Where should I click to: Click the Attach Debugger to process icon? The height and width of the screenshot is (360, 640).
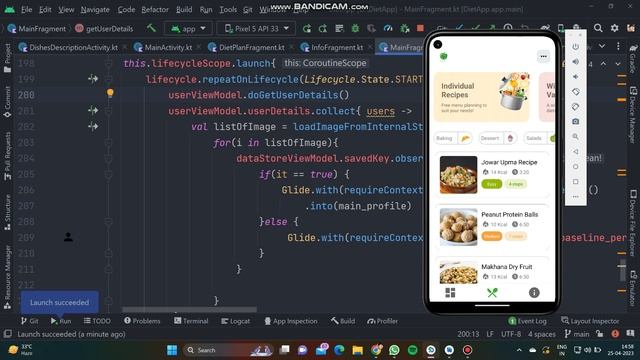tap(404, 28)
